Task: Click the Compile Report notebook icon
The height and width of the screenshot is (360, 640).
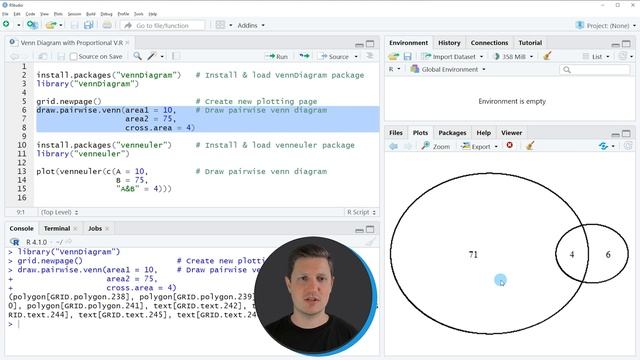Action: coord(176,56)
